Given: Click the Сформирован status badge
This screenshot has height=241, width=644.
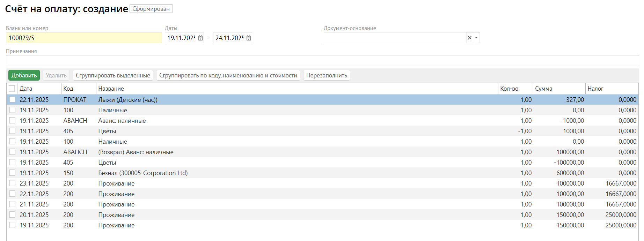Looking at the screenshot, I should tap(151, 9).
